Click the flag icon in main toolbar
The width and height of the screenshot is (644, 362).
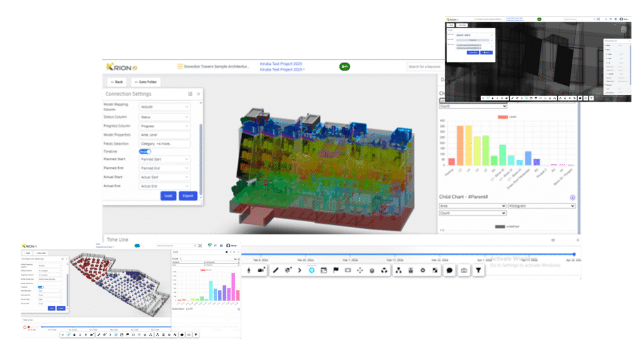(x=336, y=270)
